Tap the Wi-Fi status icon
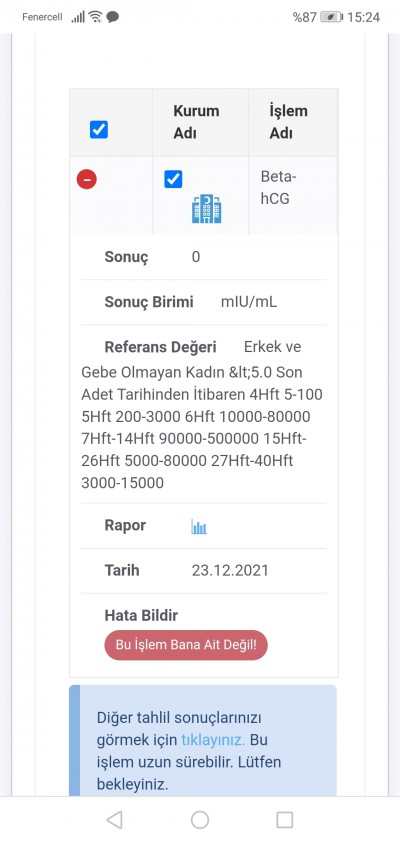 pos(95,17)
